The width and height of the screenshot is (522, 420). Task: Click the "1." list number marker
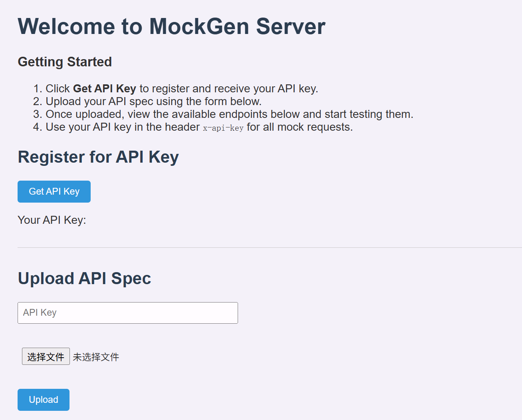pyautogui.click(x=38, y=89)
